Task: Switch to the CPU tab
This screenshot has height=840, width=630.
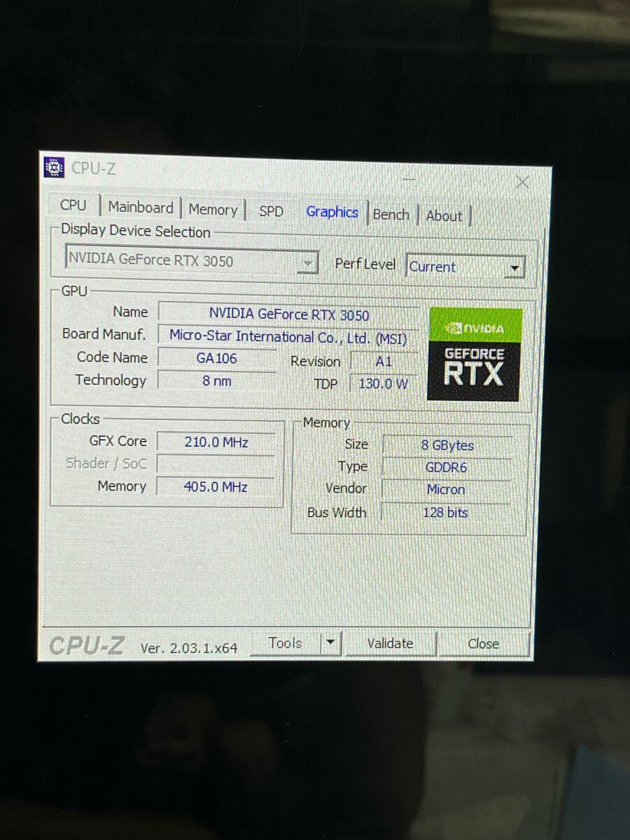Action: click(x=73, y=205)
